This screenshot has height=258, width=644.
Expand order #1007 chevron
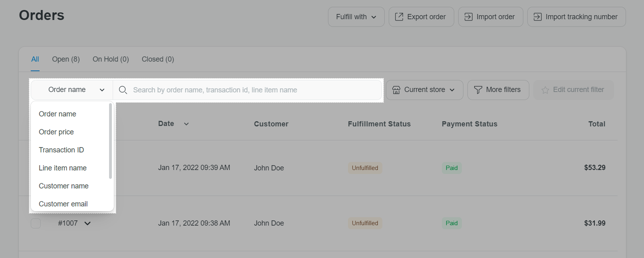tap(87, 223)
